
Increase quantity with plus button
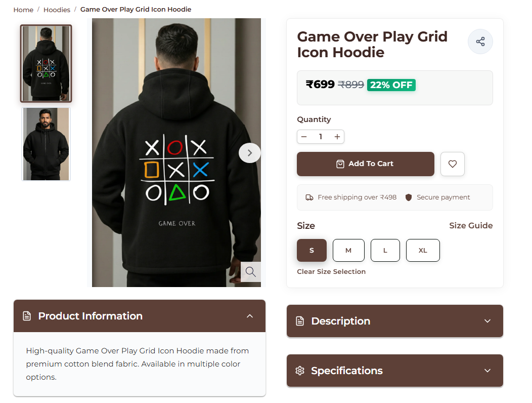(337, 137)
